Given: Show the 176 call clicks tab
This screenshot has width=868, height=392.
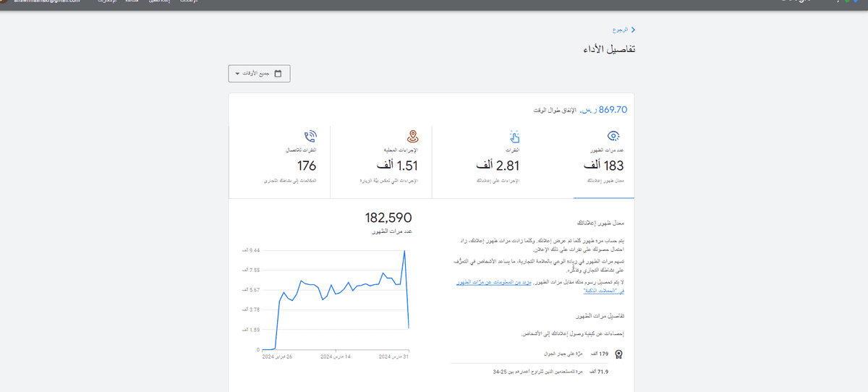Looking at the screenshot, I should (279, 161).
